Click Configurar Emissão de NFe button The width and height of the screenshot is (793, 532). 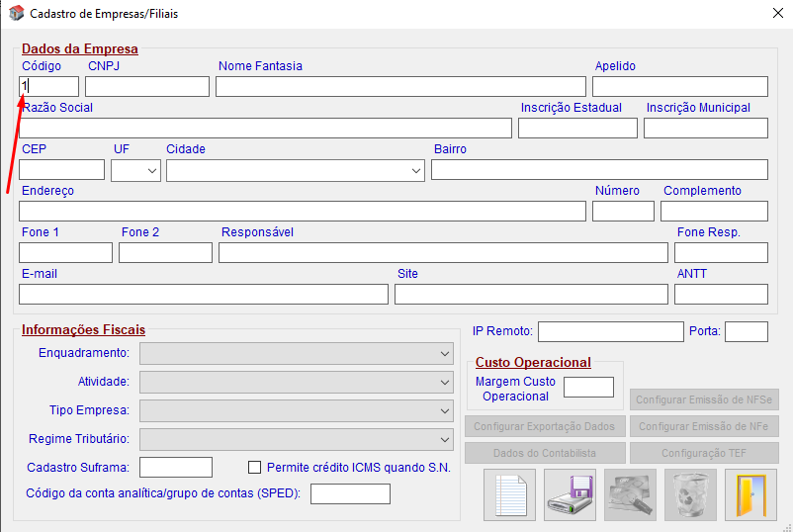coord(704,426)
